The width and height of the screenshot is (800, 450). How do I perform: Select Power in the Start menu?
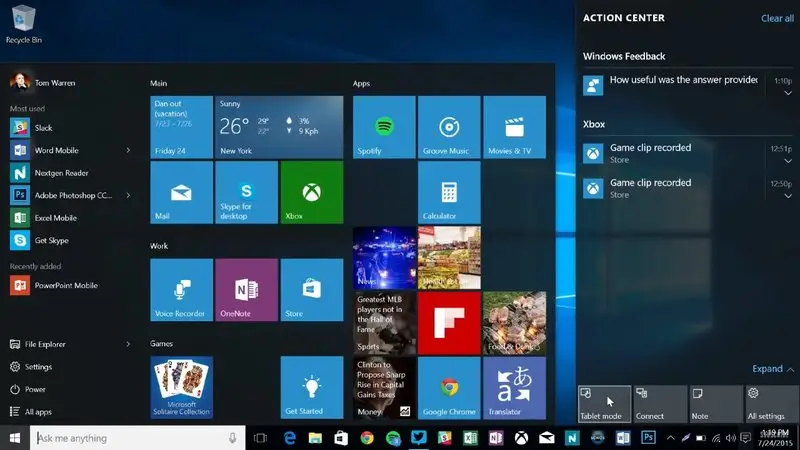pyautogui.click(x=35, y=389)
